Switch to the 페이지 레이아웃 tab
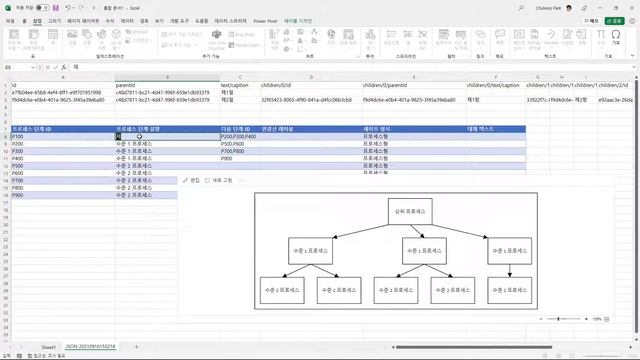Viewport: 640px width, 360px height. pyautogui.click(x=83, y=21)
